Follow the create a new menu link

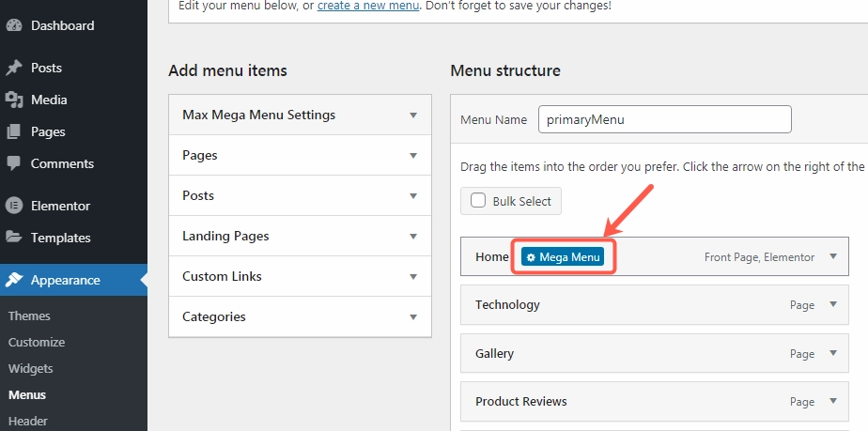point(364,6)
